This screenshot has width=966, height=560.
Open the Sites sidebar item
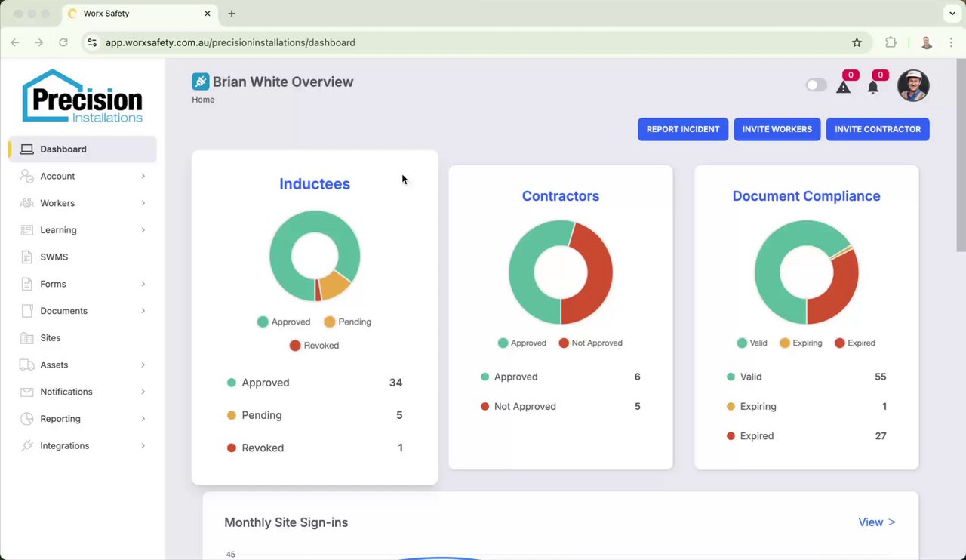coord(82,338)
